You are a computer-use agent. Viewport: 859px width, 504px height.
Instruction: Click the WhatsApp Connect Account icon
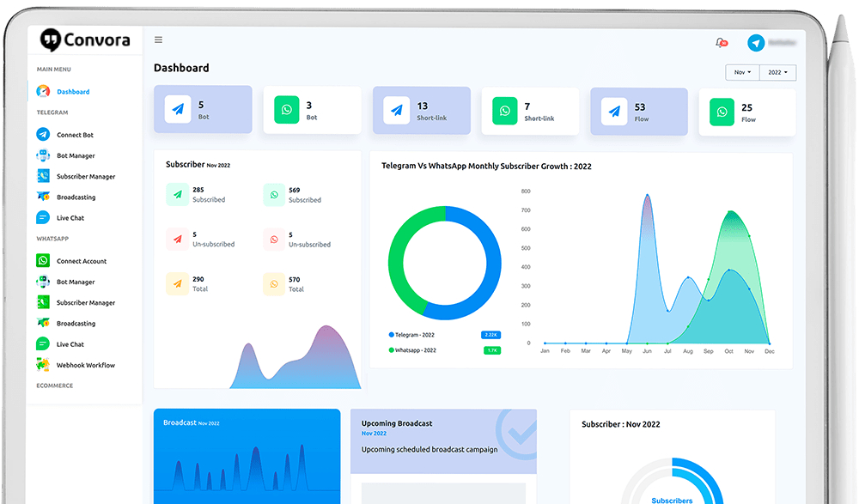tap(43, 261)
